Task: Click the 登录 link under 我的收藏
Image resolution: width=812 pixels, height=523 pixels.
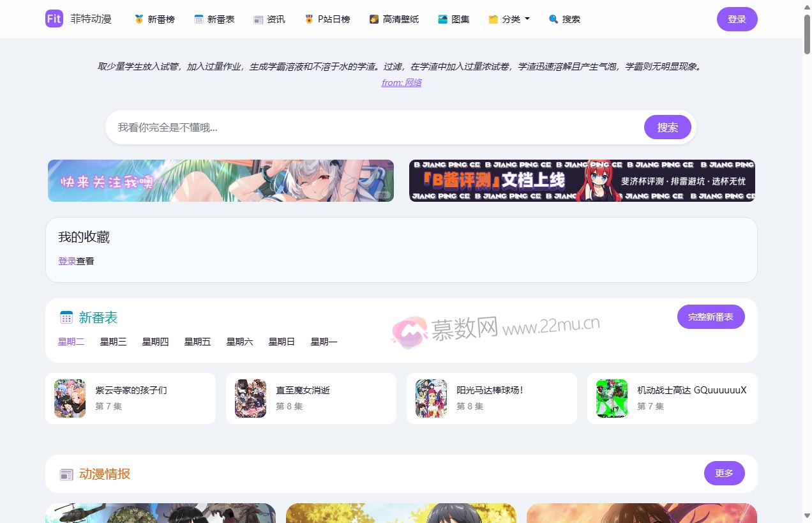Action: [x=67, y=261]
